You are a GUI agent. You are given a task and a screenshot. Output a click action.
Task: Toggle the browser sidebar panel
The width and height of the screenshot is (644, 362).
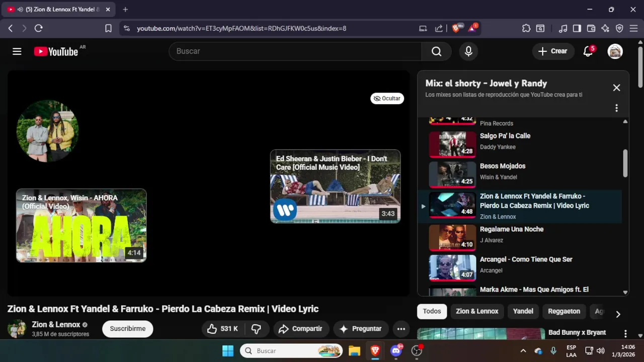pos(577,29)
